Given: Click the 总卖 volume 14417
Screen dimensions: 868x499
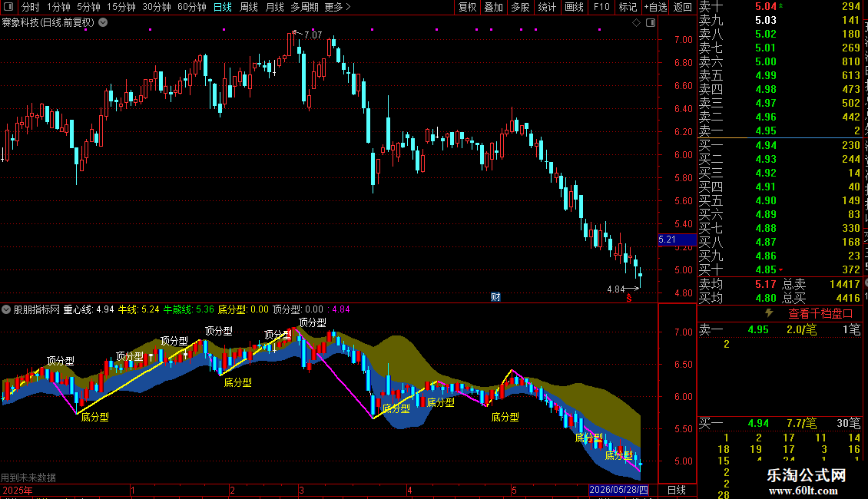Looking at the screenshot, I should (x=845, y=284).
